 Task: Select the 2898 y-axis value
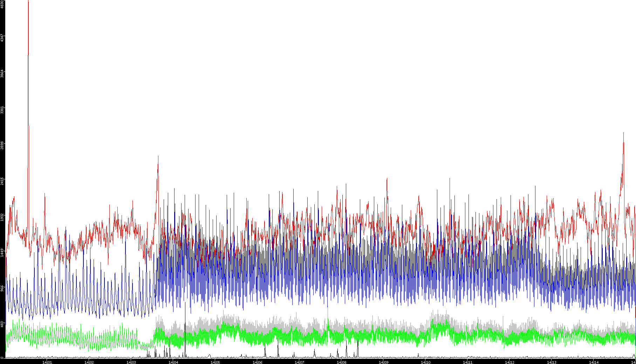(x=2, y=145)
